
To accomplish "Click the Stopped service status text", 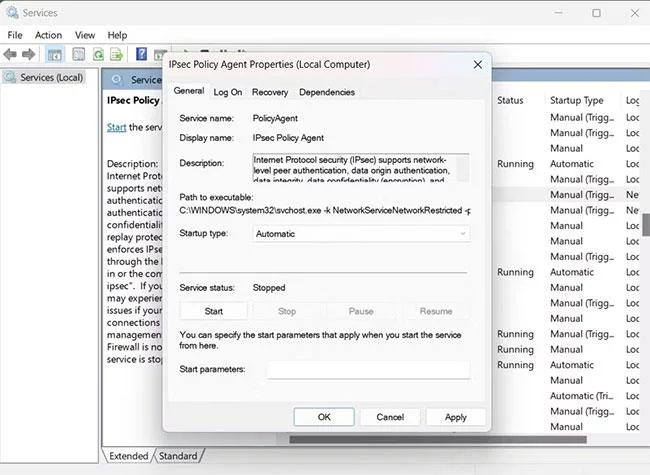I will coord(269,288).
